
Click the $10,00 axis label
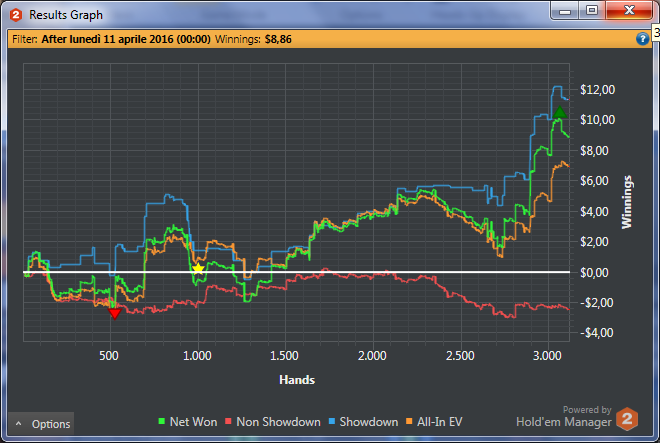coord(597,120)
